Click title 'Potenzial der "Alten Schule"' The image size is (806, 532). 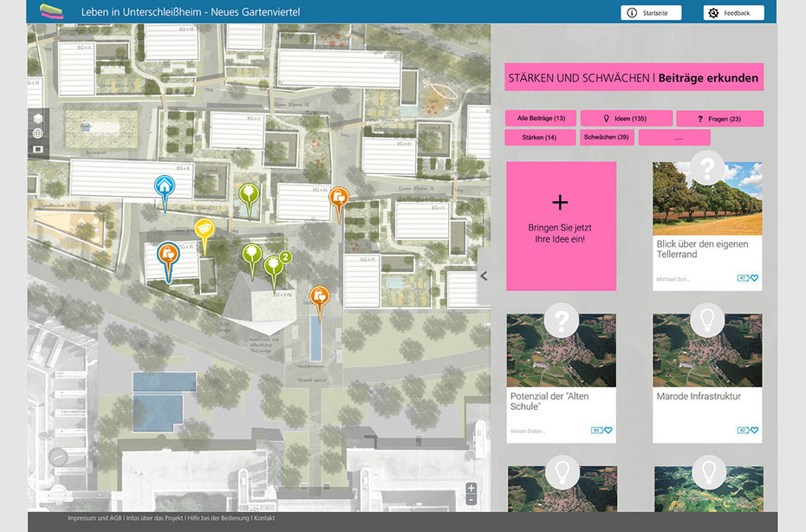[549, 401]
